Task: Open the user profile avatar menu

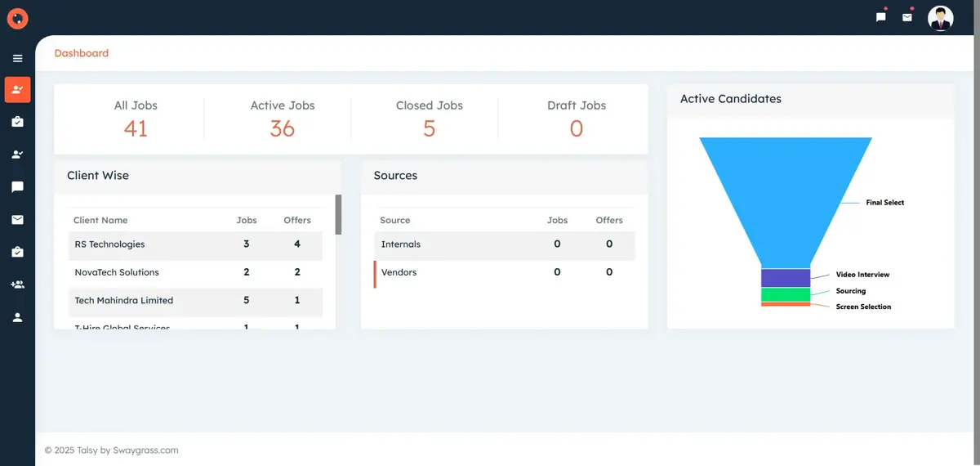Action: coord(941,18)
